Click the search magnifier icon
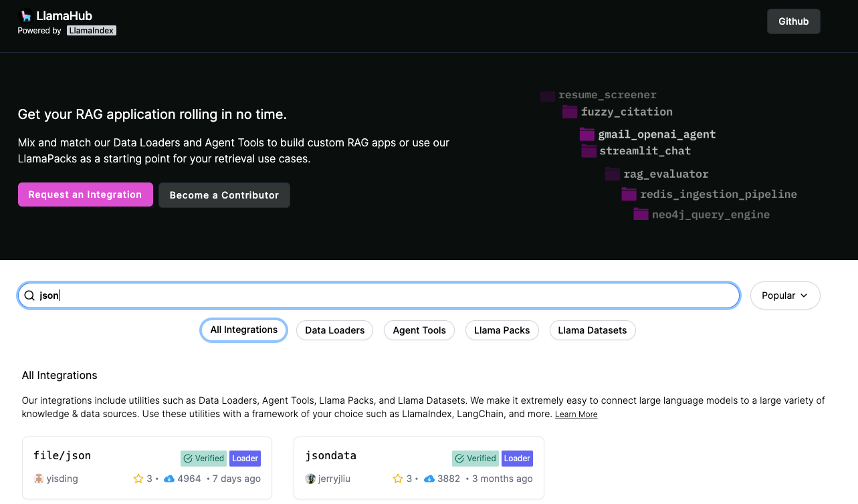858x504 pixels. pos(29,295)
